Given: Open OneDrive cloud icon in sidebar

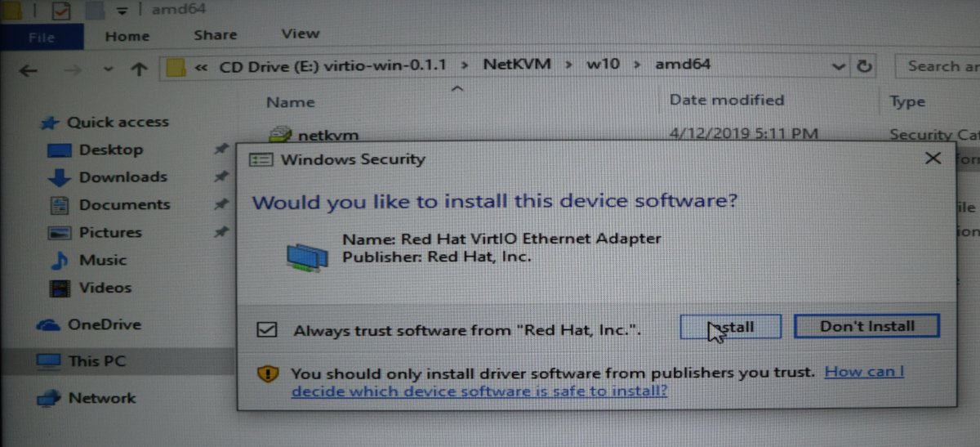Looking at the screenshot, I should tap(49, 325).
